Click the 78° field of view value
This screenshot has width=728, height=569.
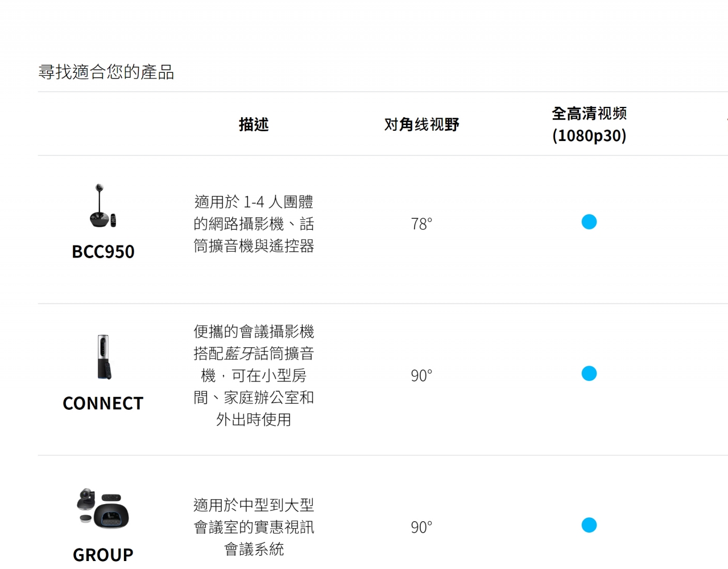click(421, 224)
